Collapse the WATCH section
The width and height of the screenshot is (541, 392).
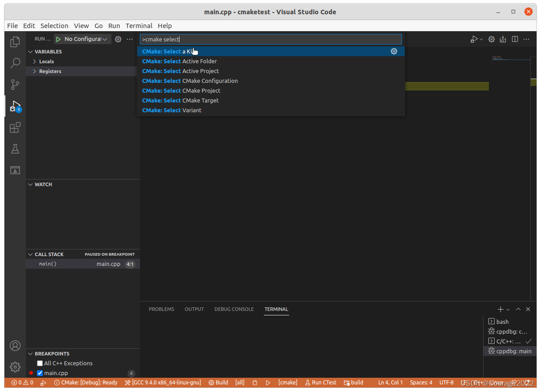83,184
